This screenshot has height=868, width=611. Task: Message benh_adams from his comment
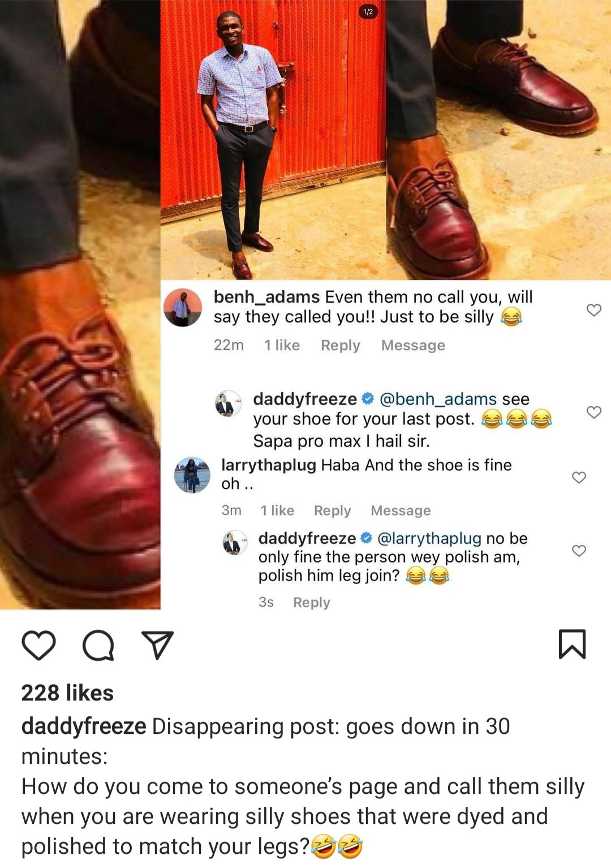pos(413,345)
